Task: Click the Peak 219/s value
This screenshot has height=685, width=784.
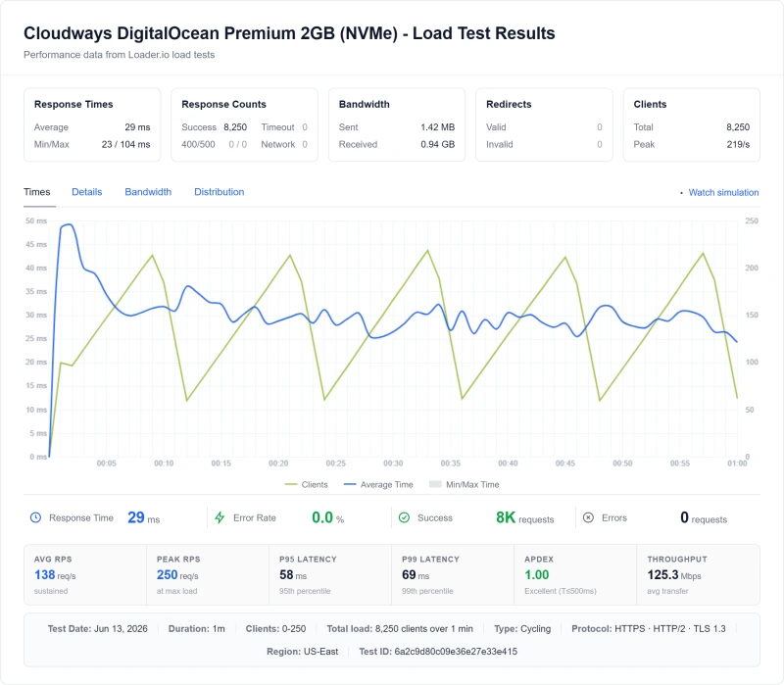Action: point(738,144)
